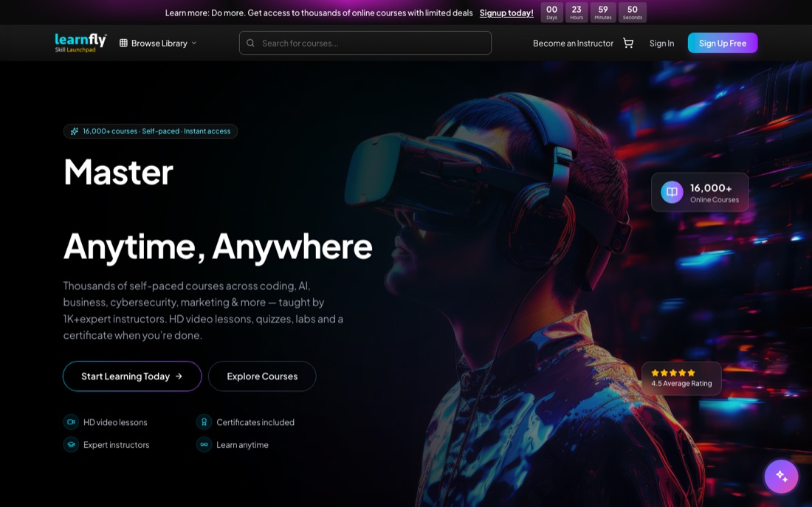
Task: Click the HD video lessons camera icon
Action: coord(71,422)
